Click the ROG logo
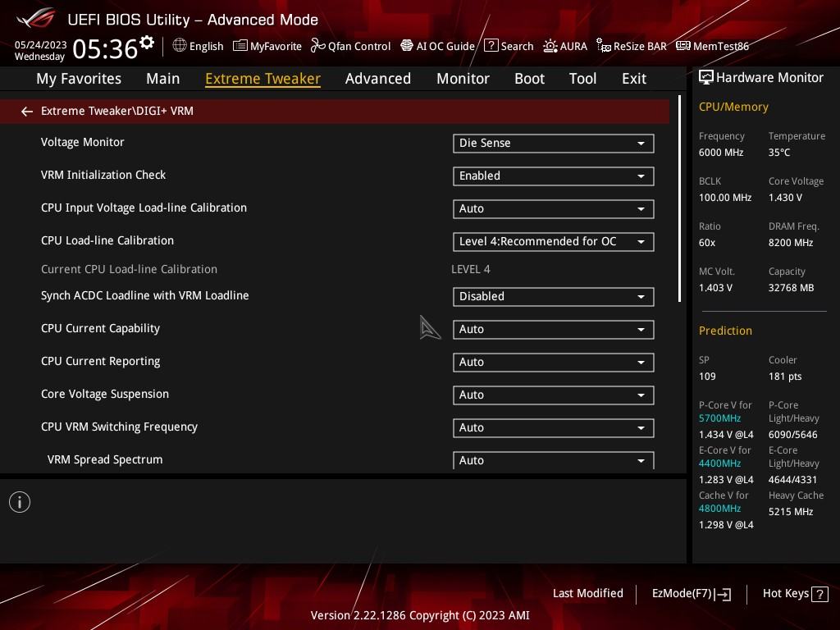Viewport: 840px width, 630px height. 36,18
